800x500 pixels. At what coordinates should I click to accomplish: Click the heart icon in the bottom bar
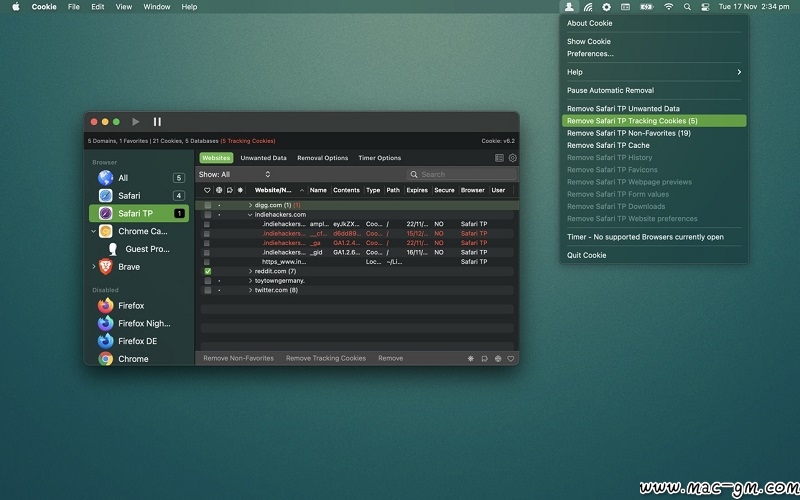click(x=511, y=359)
